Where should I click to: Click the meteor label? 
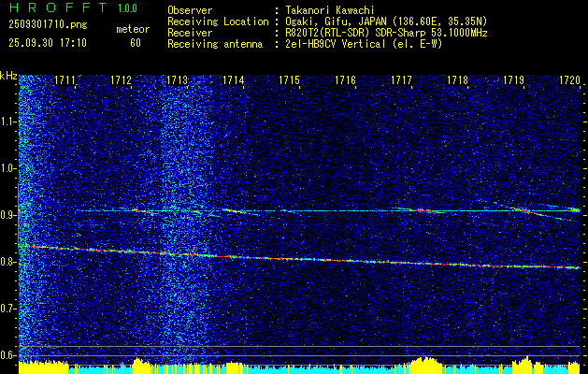coord(133,29)
